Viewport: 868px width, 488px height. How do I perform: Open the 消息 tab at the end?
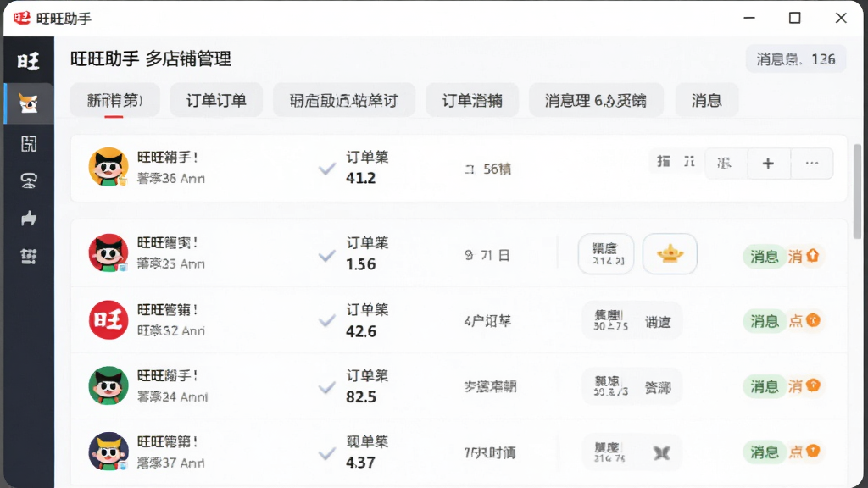click(x=707, y=100)
